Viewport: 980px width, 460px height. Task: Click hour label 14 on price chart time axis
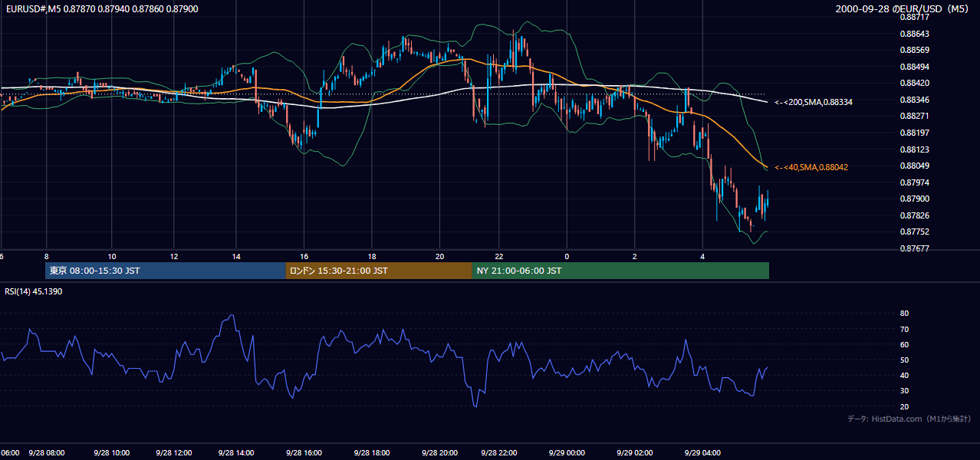coord(236,256)
